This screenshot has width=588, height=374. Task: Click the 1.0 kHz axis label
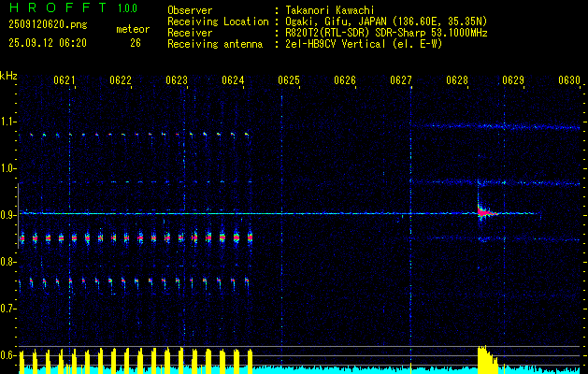tap(7, 168)
